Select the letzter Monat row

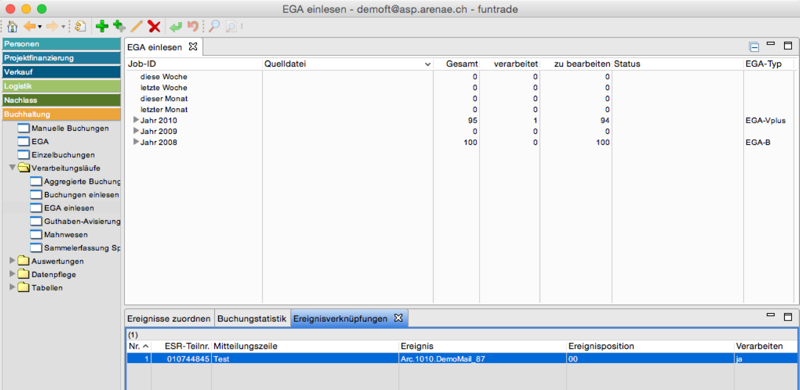tap(461, 109)
